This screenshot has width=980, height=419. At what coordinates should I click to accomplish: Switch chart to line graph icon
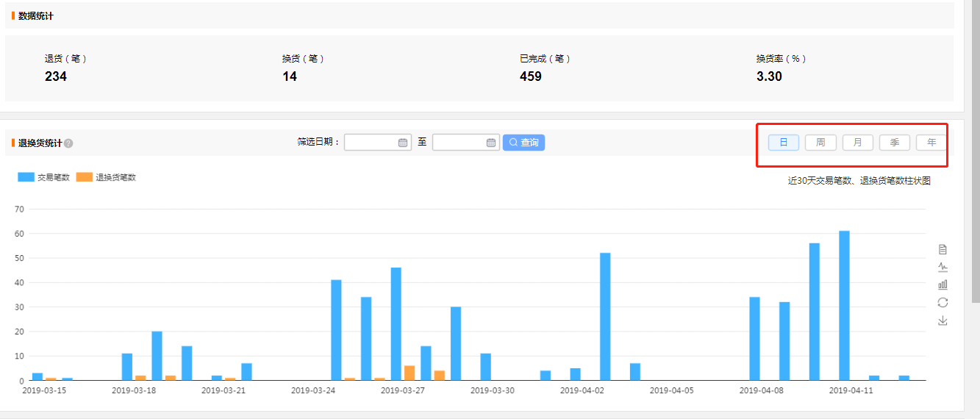pos(943,267)
